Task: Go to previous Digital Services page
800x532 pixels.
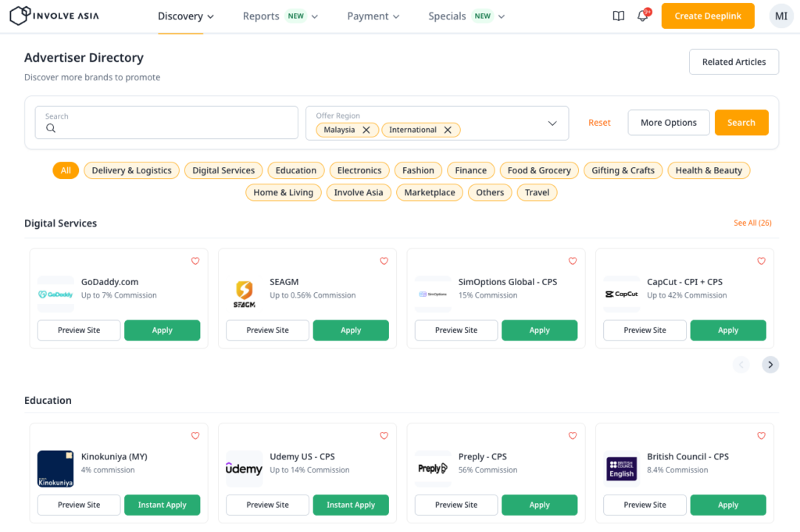Action: coord(741,365)
